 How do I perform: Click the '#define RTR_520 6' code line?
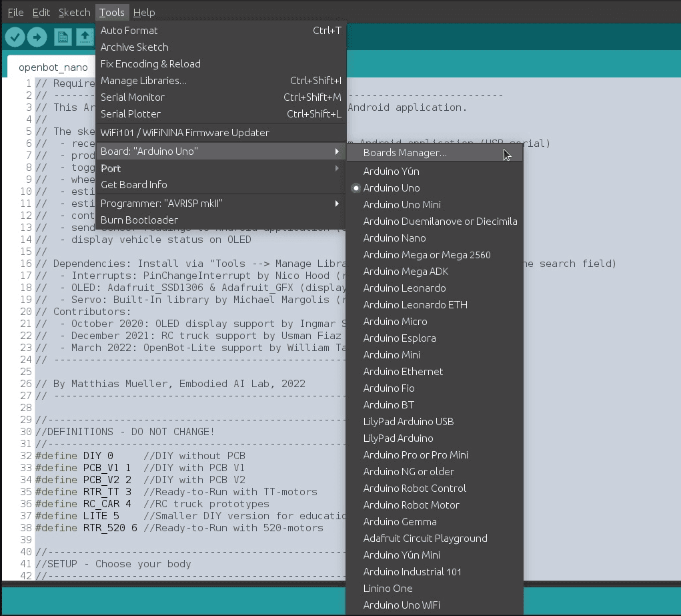[x=179, y=528]
